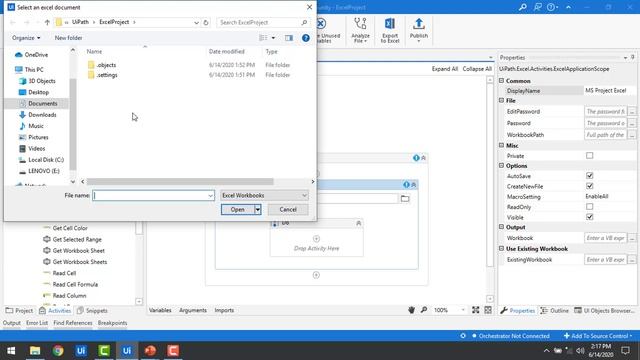Click the designer search magnifier icon
The width and height of the screenshot is (640, 360).
(424, 310)
